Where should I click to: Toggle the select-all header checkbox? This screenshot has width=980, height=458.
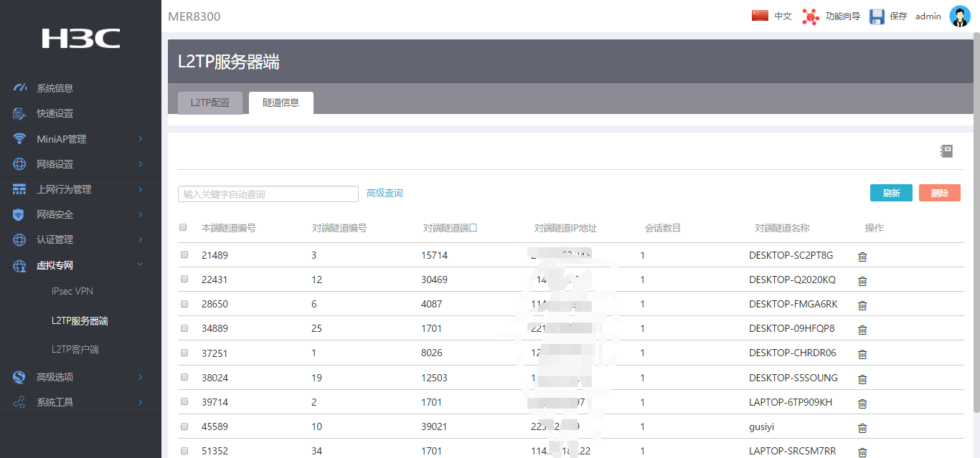pos(183,227)
